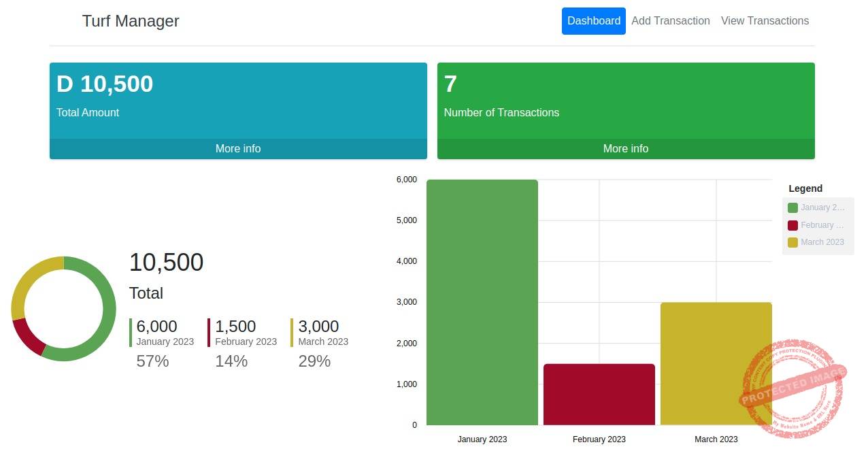868x449 pixels.
Task: Toggle March 2023 series in legend
Action: point(822,242)
